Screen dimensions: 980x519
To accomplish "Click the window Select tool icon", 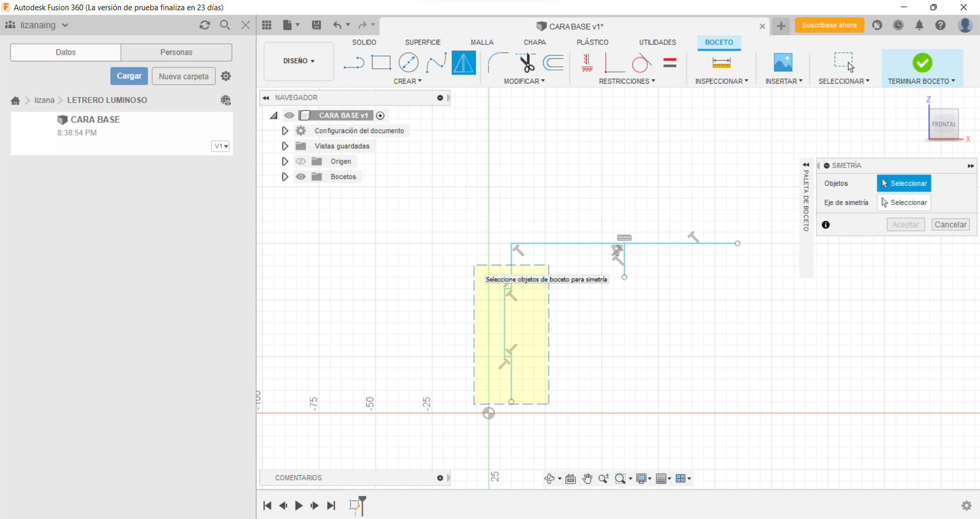I will (844, 62).
